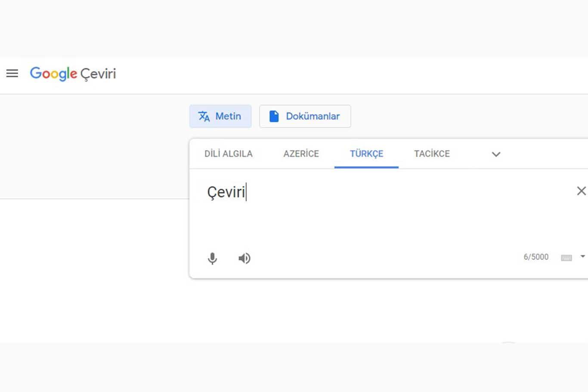
Task: Switch to Dokümanlar document translation
Action: [305, 116]
